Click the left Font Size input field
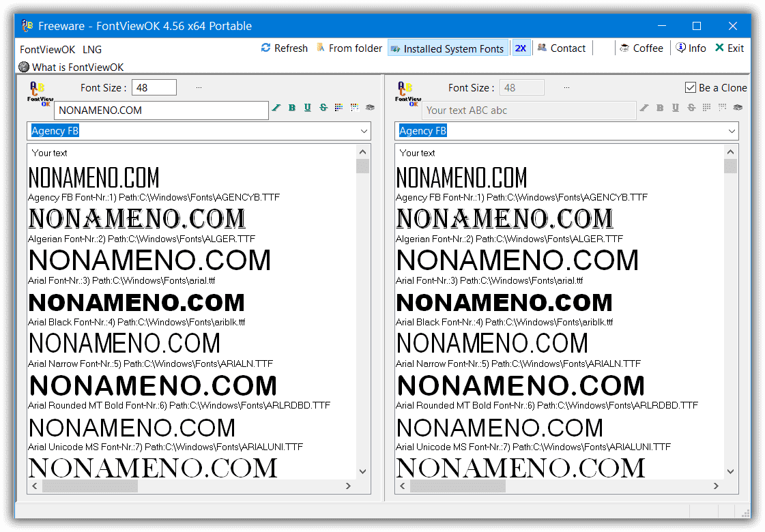Screen dimensions: 765x532 coord(155,87)
